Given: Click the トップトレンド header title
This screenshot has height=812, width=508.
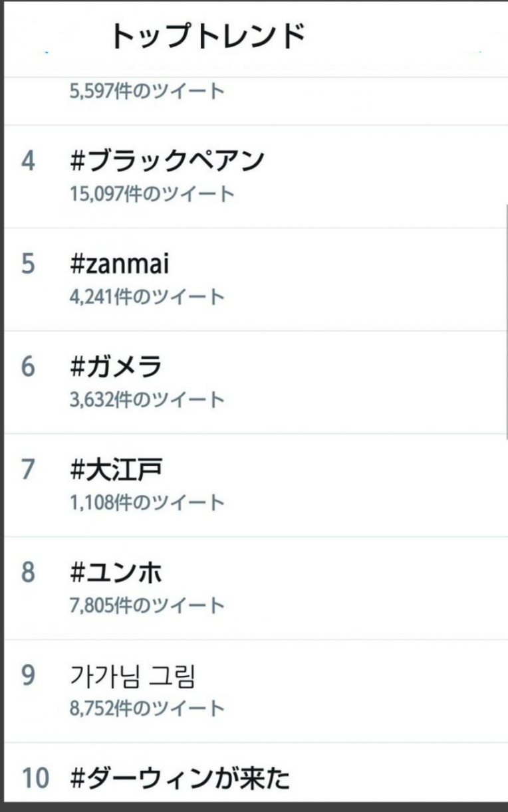Looking at the screenshot, I should click(x=207, y=36).
